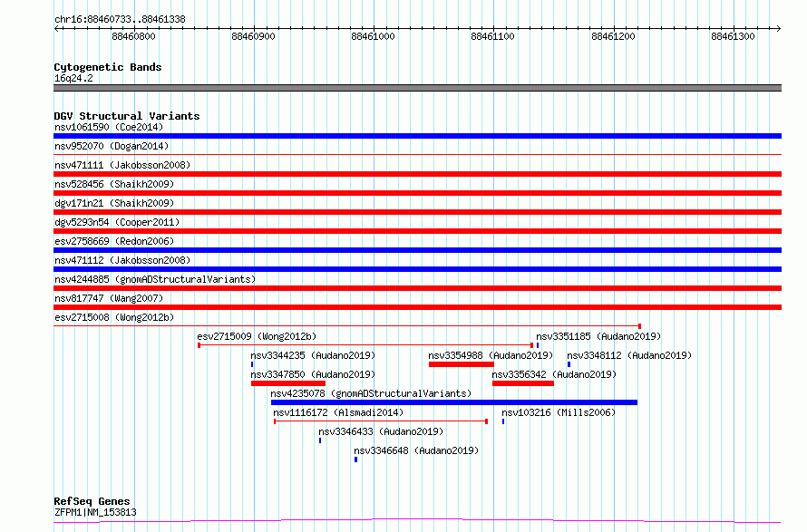
Task: Open the esv2715009 (Wong2012b) variant label
Action: point(257,336)
